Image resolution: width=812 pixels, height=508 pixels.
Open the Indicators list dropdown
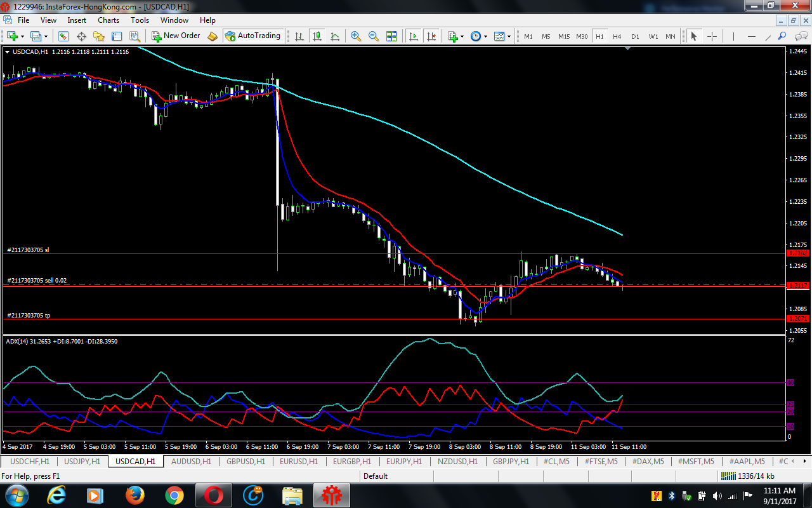pyautogui.click(x=456, y=36)
